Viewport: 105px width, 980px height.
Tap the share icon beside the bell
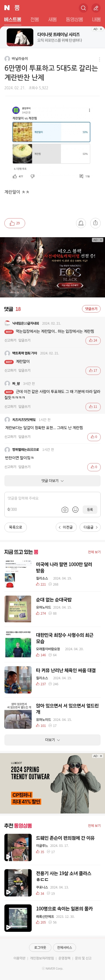click(x=95, y=223)
